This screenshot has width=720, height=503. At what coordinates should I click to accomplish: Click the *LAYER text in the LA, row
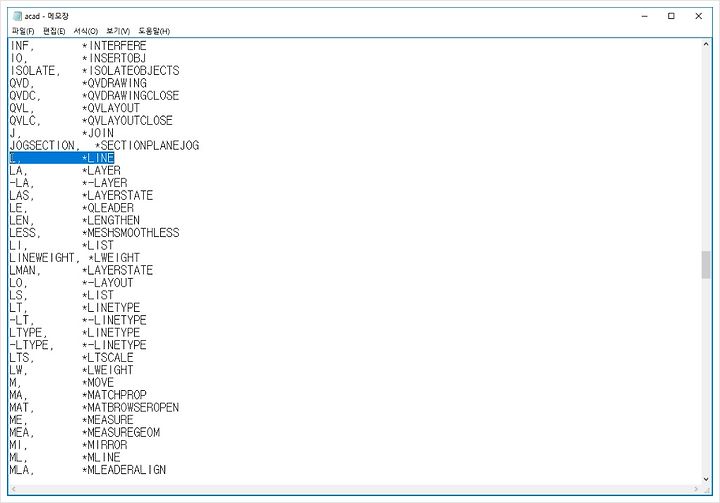[101, 170]
